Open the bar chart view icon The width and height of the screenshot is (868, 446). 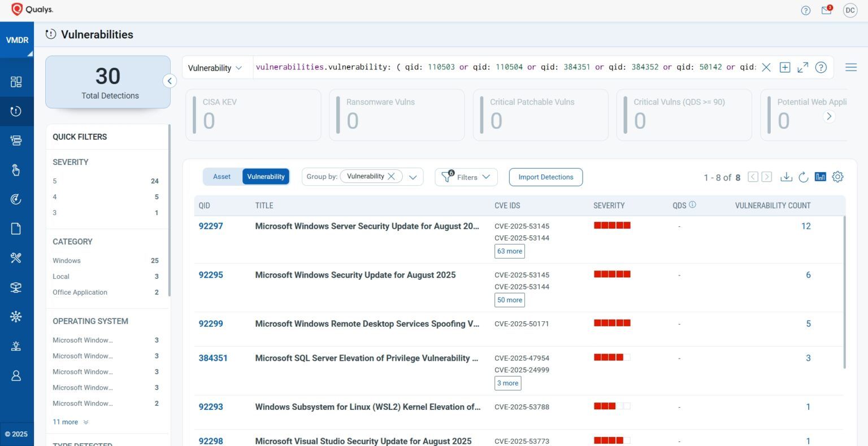[x=821, y=176]
